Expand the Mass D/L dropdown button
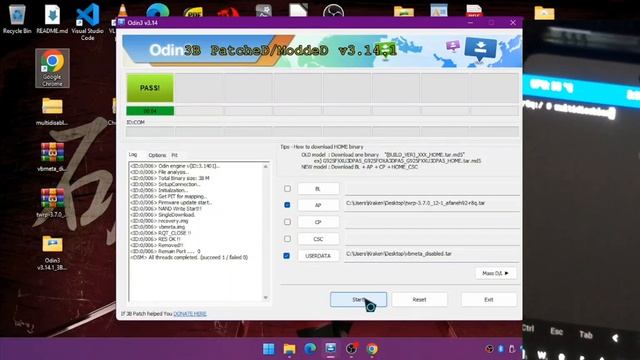Image resolution: width=640 pixels, height=360 pixels. point(496,273)
